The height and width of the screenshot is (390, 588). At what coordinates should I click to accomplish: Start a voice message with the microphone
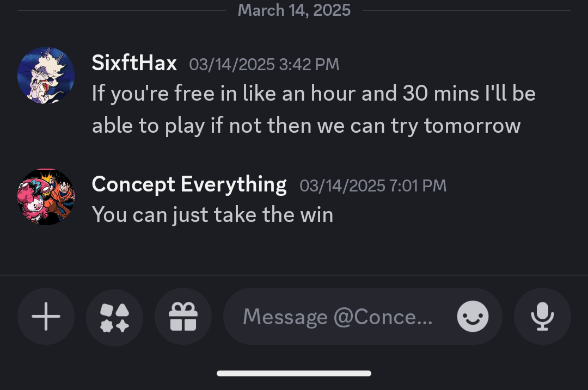[x=543, y=316]
